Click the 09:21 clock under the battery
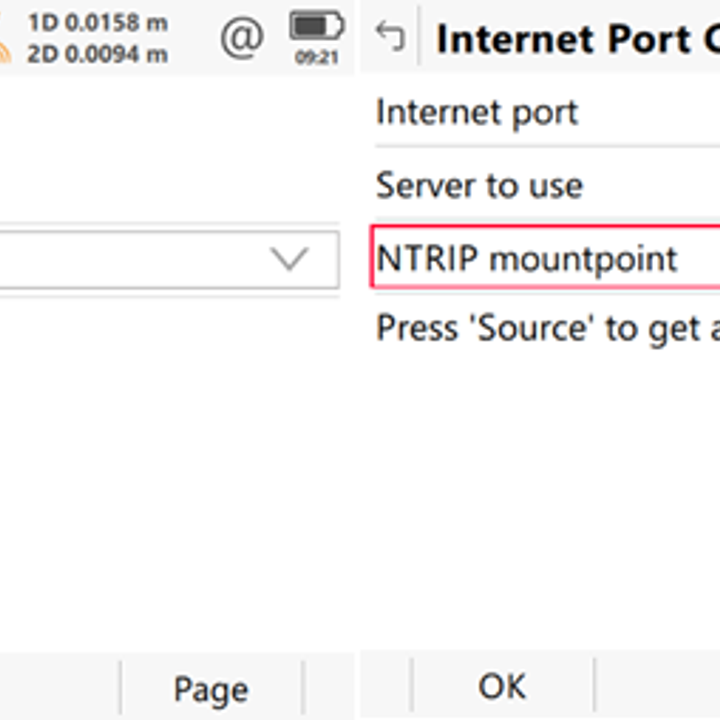The image size is (720, 720). (316, 58)
